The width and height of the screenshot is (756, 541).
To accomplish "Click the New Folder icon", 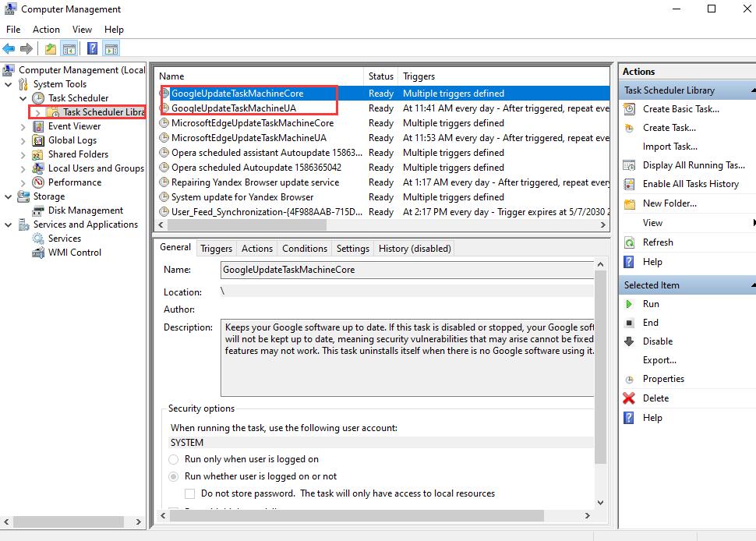I will pyautogui.click(x=629, y=204).
